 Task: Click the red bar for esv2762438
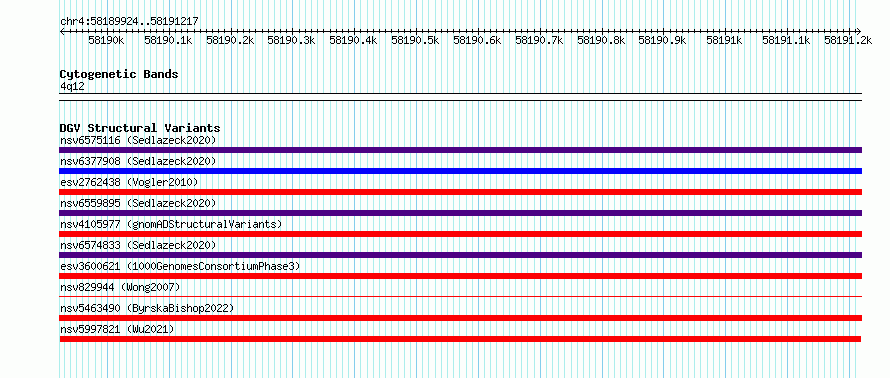460,192
